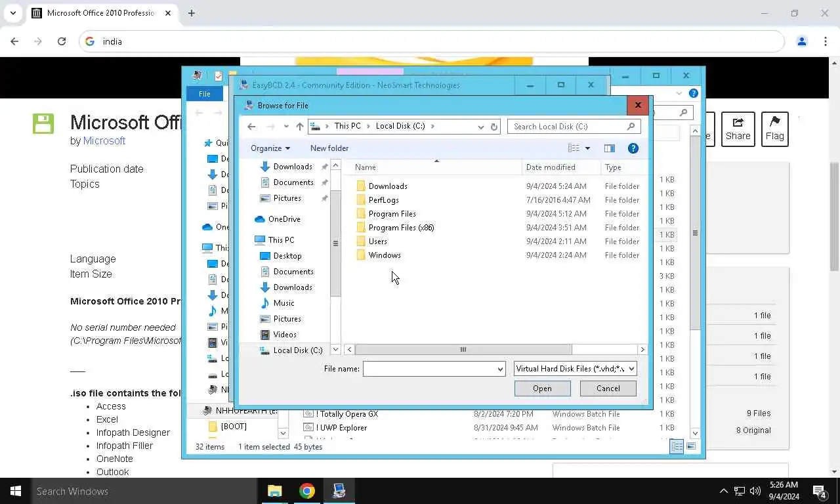
Task: Click the pinned Downloads quick access item
Action: click(292, 167)
